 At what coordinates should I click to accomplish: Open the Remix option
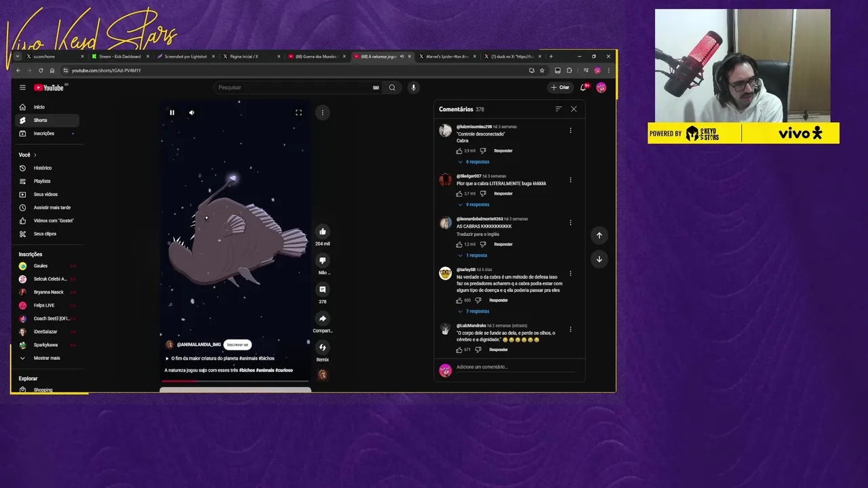(323, 348)
